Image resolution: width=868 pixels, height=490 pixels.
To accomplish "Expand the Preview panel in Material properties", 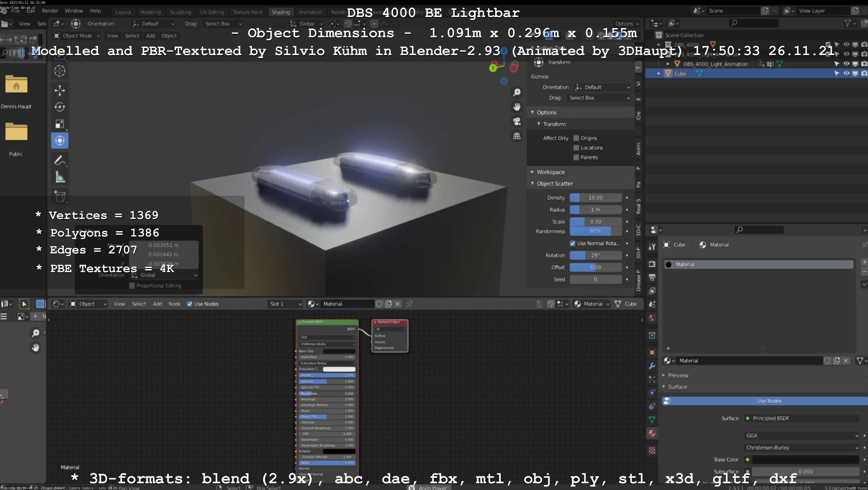I will tap(678, 376).
